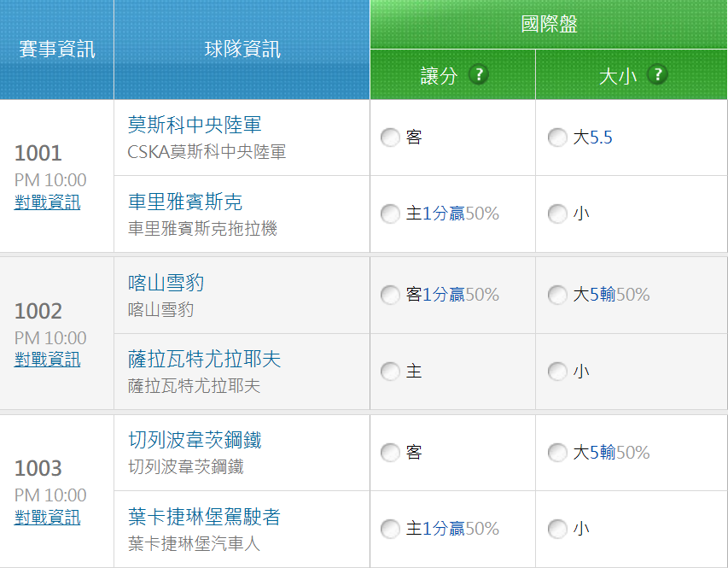The height and width of the screenshot is (568, 728).
Task: Select 客 handicap radio for game 1003
Action: point(390,453)
